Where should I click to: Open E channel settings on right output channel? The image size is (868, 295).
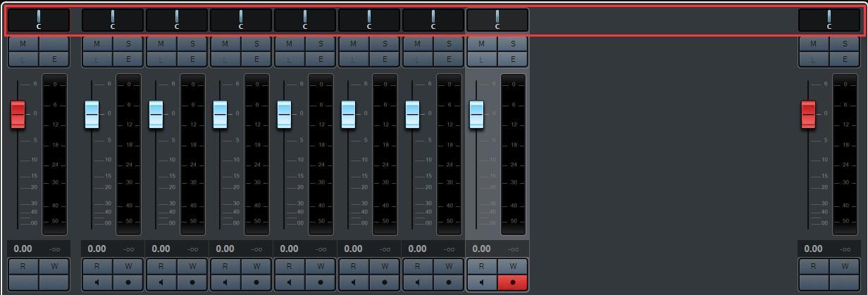pos(844,59)
